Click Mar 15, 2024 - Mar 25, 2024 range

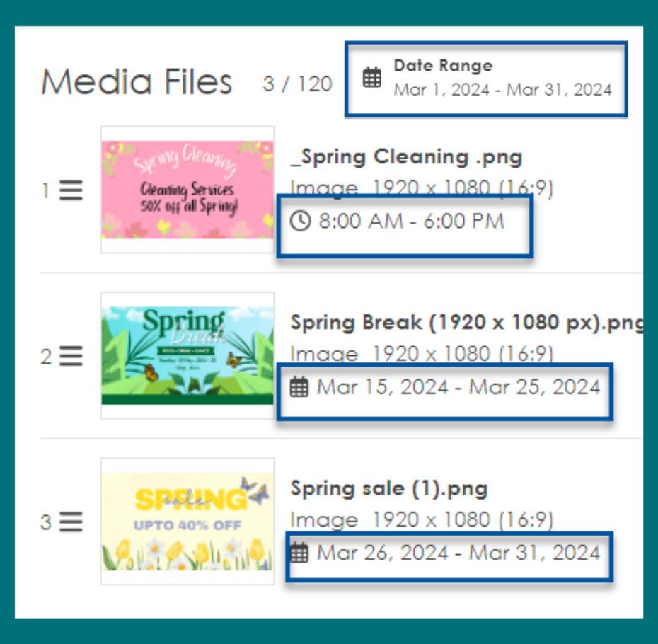pos(458,387)
